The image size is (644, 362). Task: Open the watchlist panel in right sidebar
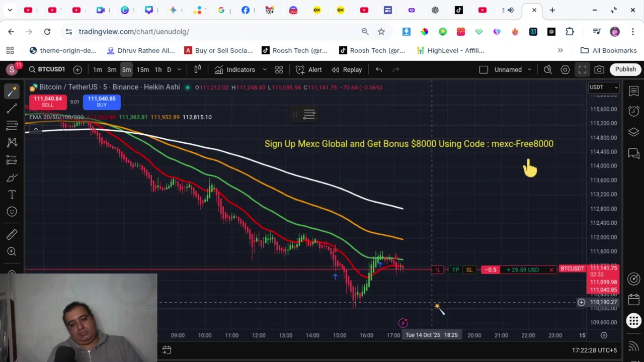click(x=634, y=91)
